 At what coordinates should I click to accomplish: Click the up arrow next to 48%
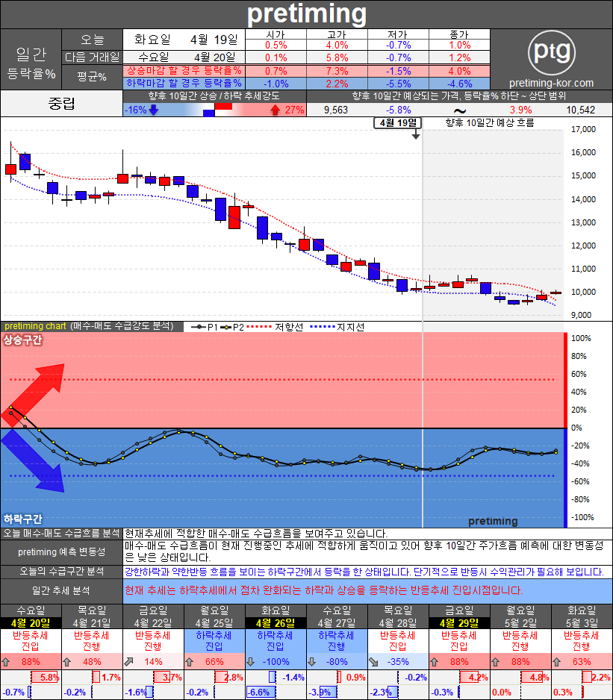(x=66, y=662)
